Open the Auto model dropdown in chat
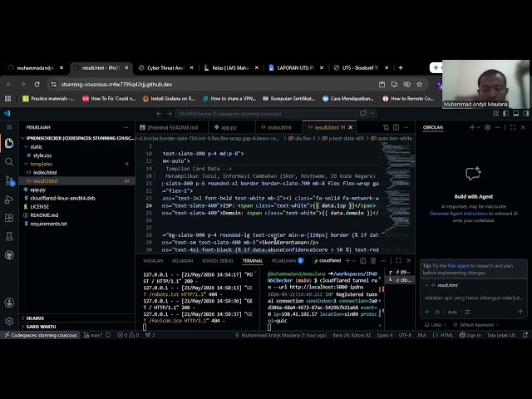The height and width of the screenshot is (399, 532). pyautogui.click(x=452, y=312)
